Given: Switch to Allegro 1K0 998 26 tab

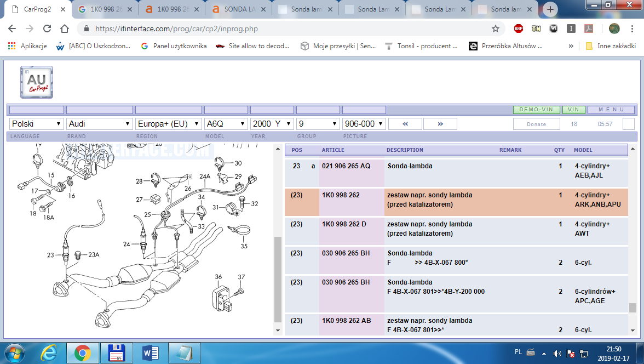Looking at the screenshot, I should click(173, 9).
